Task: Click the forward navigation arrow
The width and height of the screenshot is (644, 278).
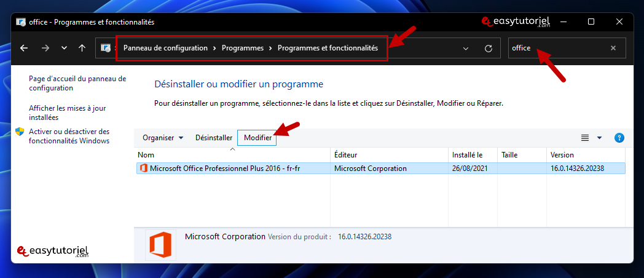Action: pos(45,48)
